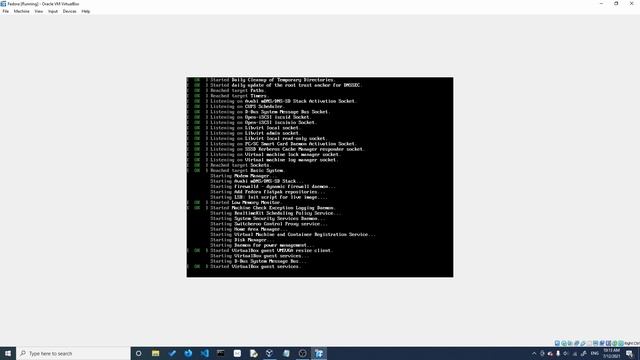Image resolution: width=640 pixels, height=360 pixels.
Task: Click the 'Started VirtualBox guest services' line
Action: pyautogui.click(x=256, y=267)
